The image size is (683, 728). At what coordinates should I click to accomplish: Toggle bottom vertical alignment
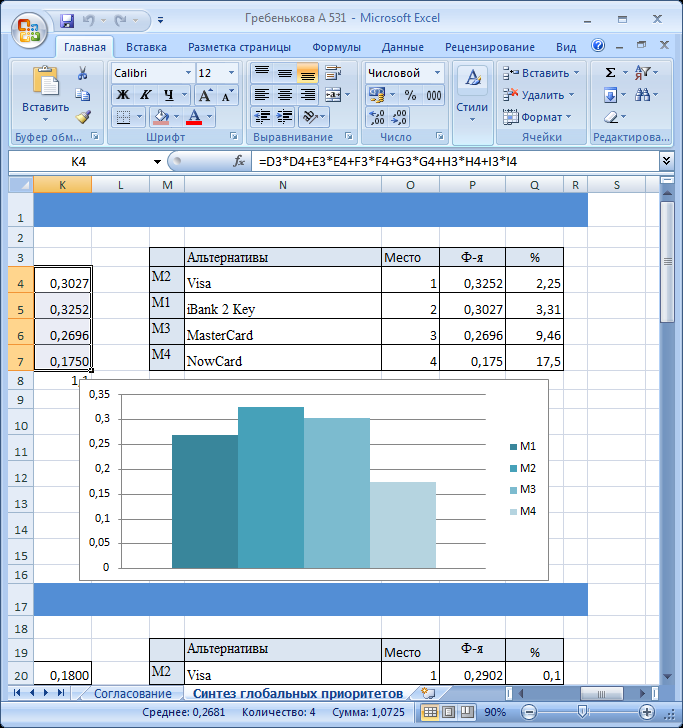(307, 72)
